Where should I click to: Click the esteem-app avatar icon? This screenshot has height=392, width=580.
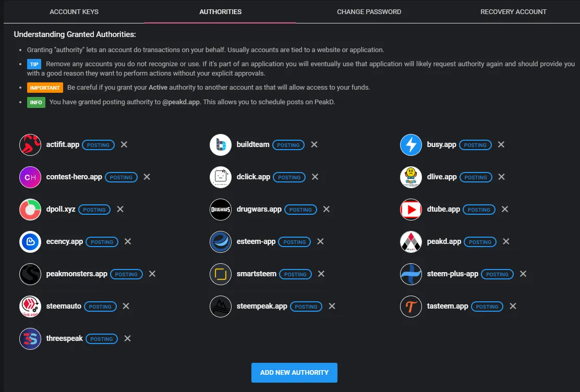(221, 242)
